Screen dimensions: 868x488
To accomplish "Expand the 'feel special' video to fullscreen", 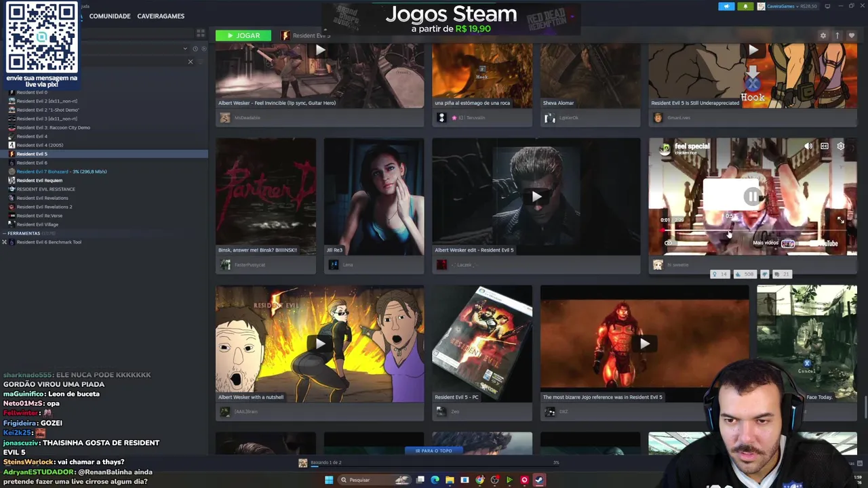I will (x=841, y=220).
